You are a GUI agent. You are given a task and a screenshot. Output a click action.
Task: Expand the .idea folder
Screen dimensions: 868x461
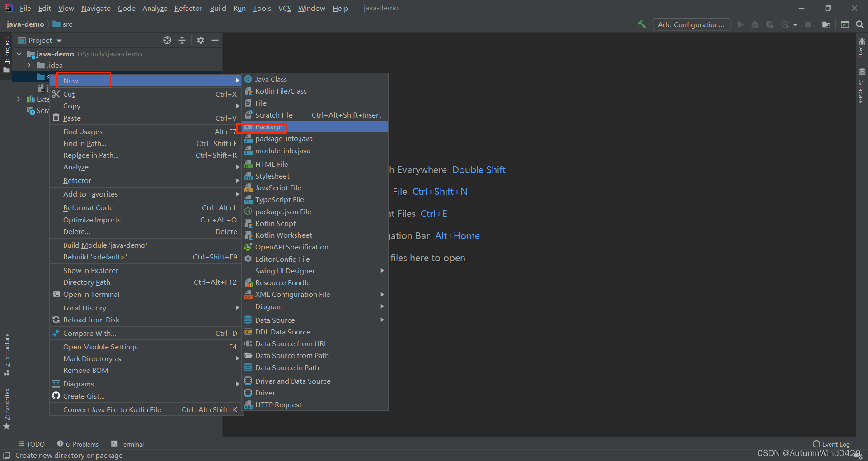coord(29,65)
